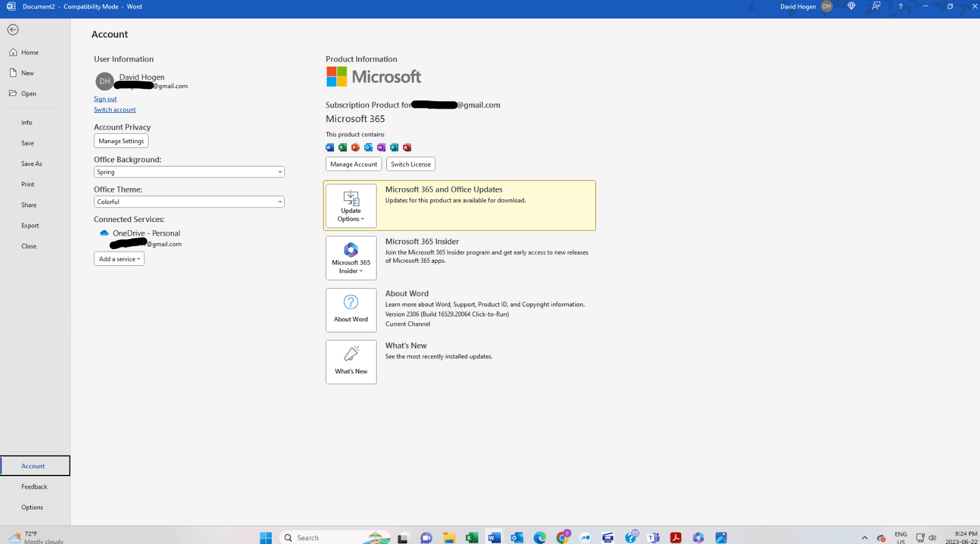The height and width of the screenshot is (544, 980).
Task: Expand the Office Theme dropdown showing Colorful
Action: 189,202
